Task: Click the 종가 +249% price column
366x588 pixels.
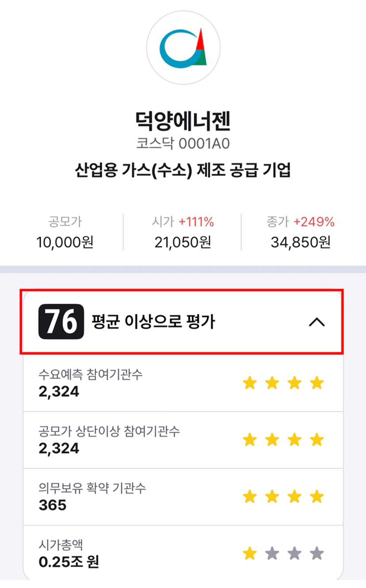Action: pos(301,232)
